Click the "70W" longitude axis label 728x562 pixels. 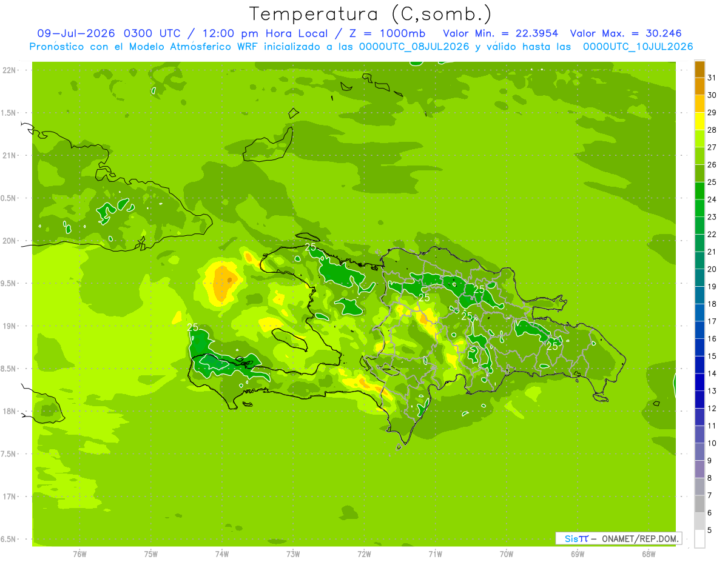(x=507, y=554)
